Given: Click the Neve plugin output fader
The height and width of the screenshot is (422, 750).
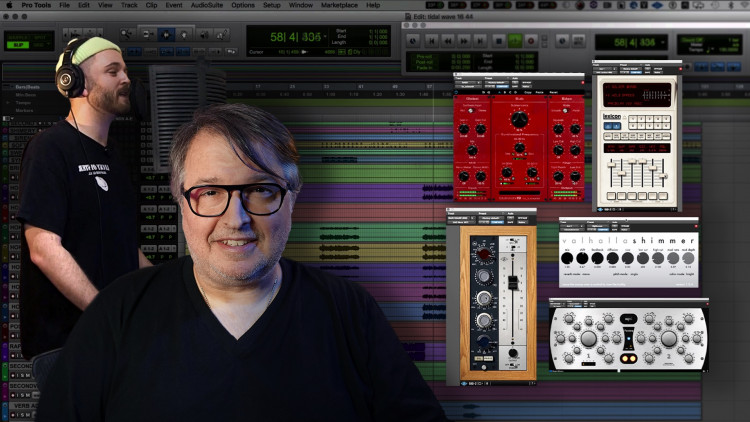Looking at the screenshot, I should tap(512, 281).
